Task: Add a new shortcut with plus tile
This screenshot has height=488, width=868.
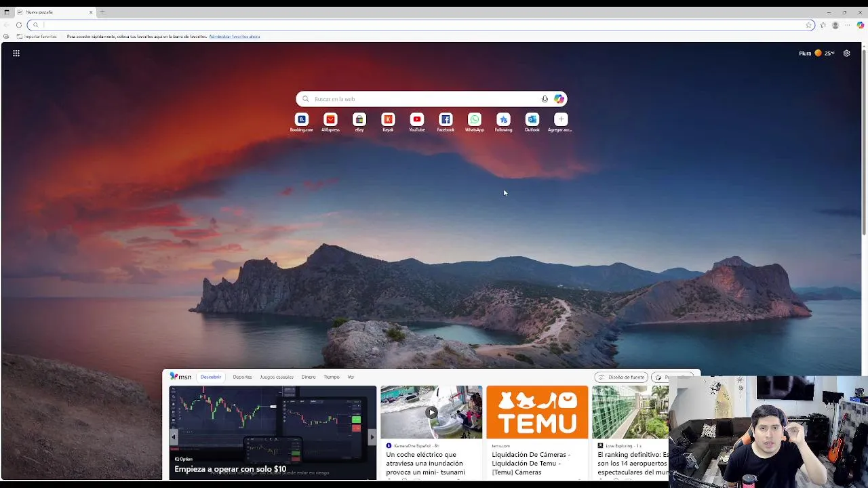Action: coord(560,122)
